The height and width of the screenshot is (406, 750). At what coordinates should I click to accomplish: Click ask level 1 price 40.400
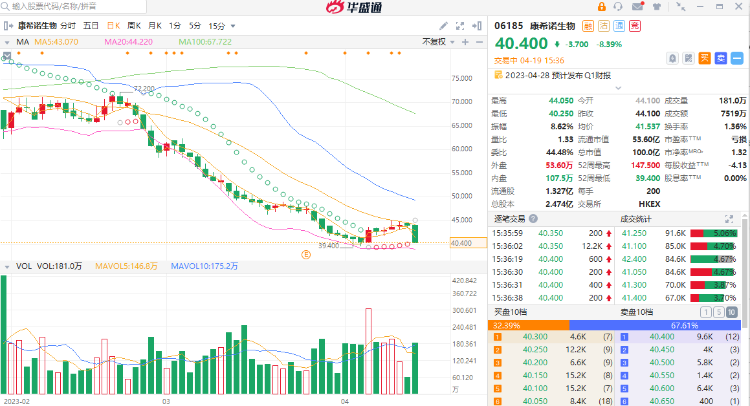[x=662, y=337]
